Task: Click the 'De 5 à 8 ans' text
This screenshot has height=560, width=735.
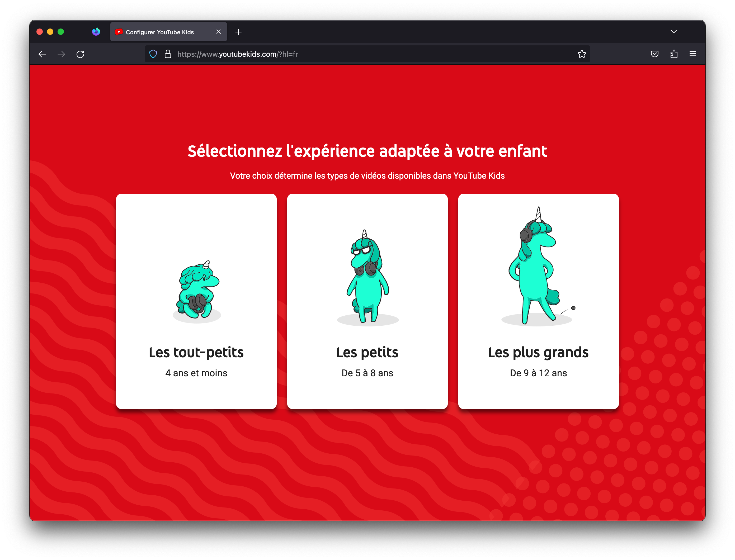Action: [x=367, y=373]
